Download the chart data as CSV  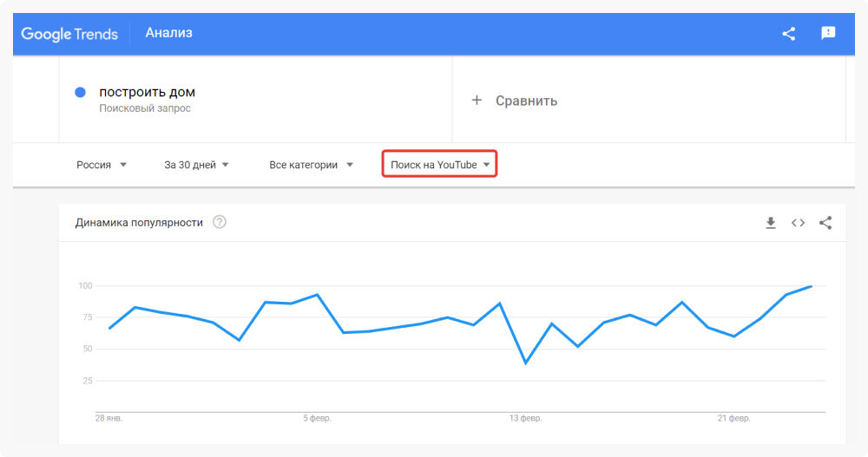click(x=770, y=223)
